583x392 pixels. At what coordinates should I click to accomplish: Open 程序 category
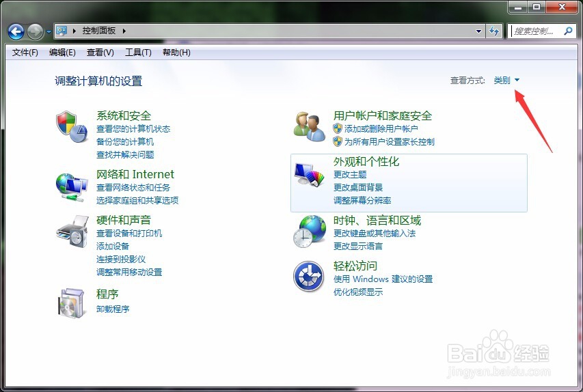pyautogui.click(x=107, y=294)
